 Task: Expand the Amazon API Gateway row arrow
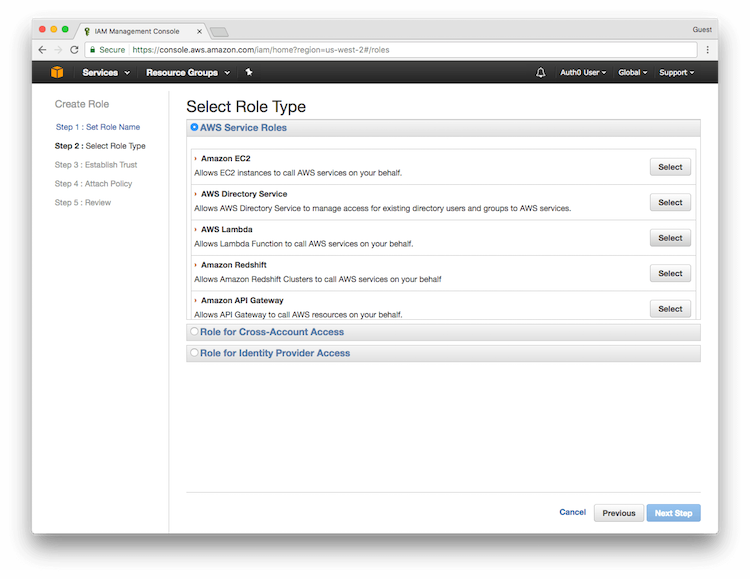196,300
